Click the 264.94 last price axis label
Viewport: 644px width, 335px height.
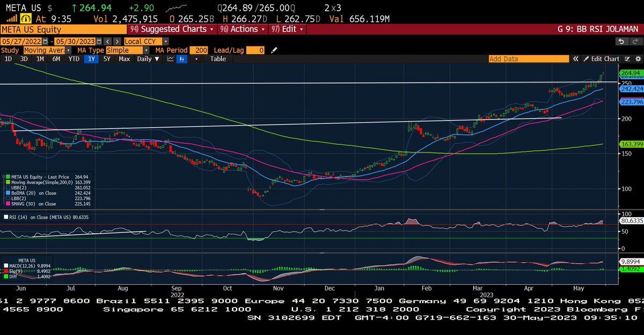pyautogui.click(x=631, y=73)
